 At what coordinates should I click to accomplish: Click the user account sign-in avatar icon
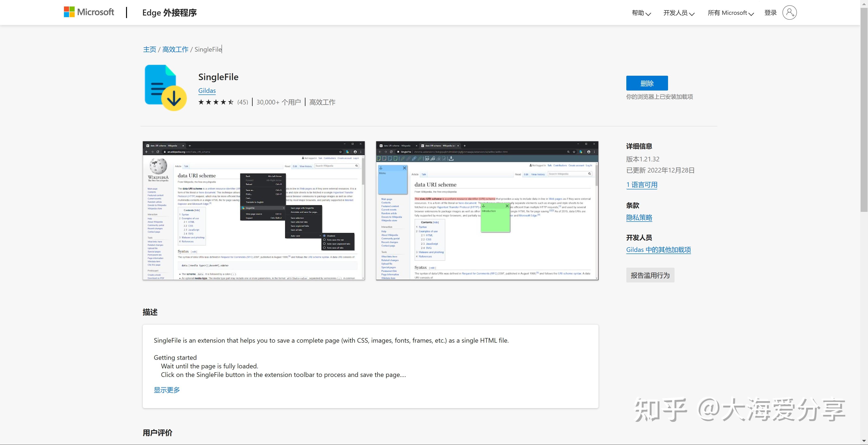coord(789,13)
